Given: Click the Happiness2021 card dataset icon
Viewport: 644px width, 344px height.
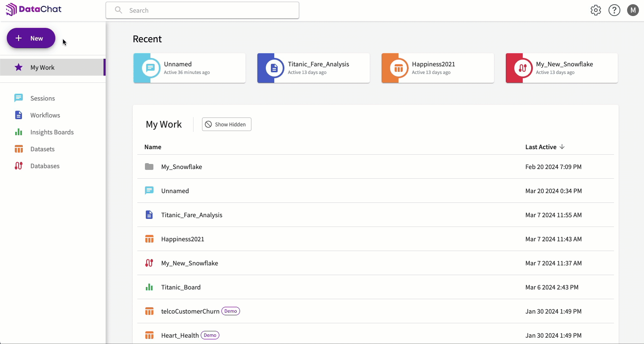Looking at the screenshot, I should point(398,68).
